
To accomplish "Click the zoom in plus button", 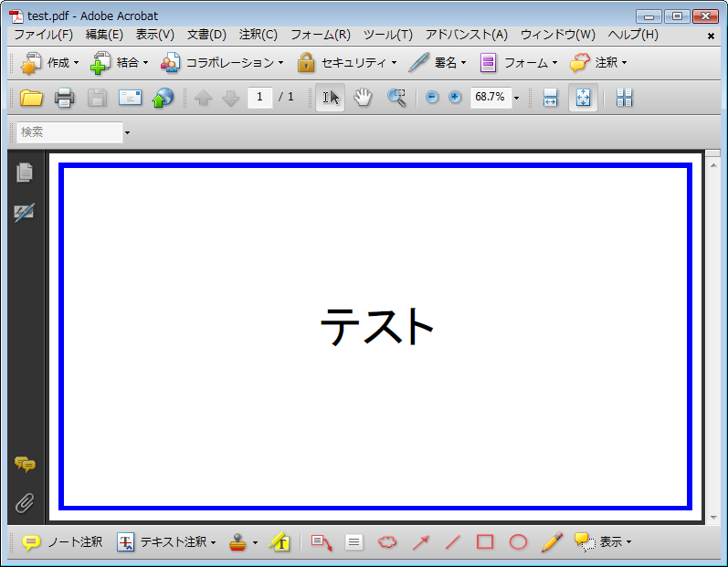I will click(x=455, y=97).
